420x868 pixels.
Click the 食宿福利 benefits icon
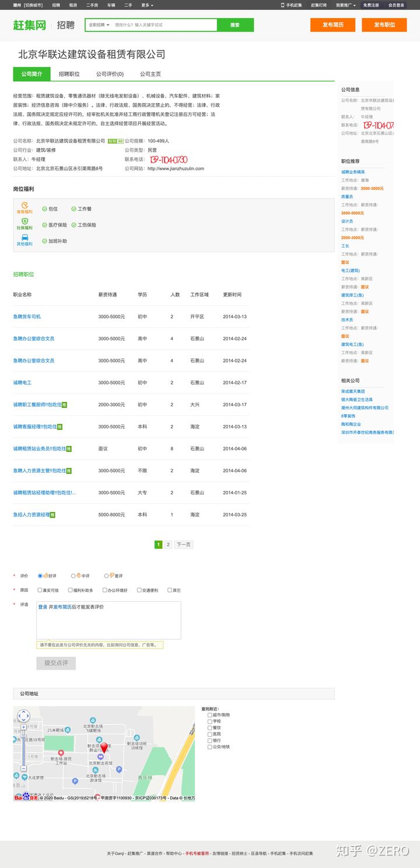(24, 205)
